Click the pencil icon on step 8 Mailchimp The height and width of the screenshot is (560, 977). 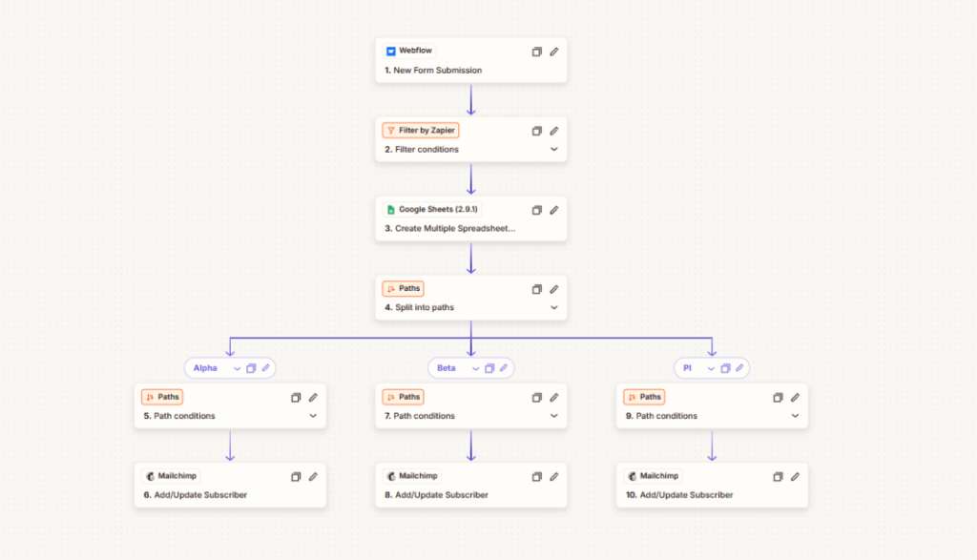click(x=553, y=476)
